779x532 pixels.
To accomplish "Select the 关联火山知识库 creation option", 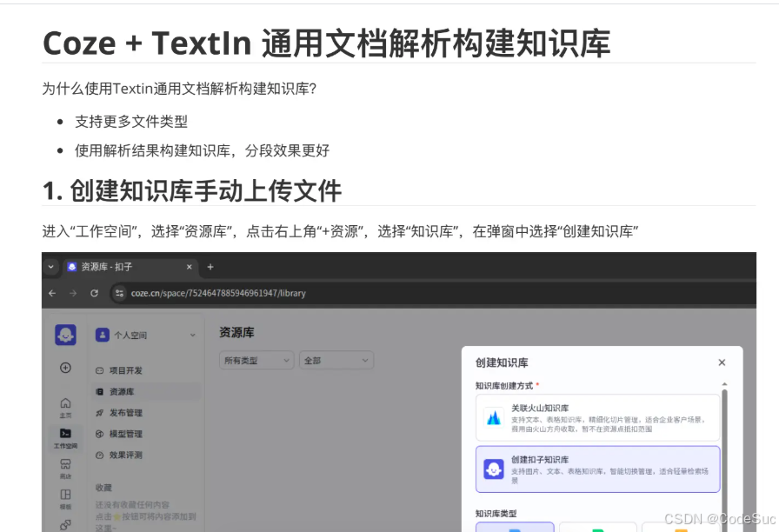I will (597, 418).
